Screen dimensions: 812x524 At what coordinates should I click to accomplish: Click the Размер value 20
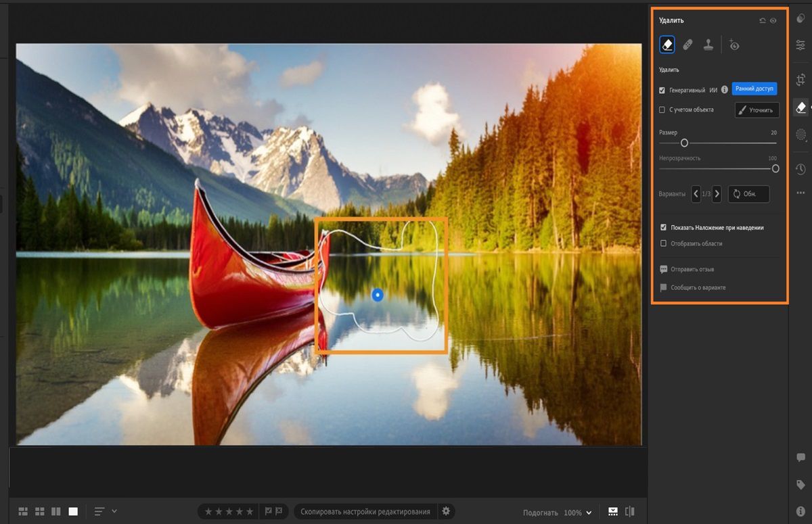tap(773, 133)
